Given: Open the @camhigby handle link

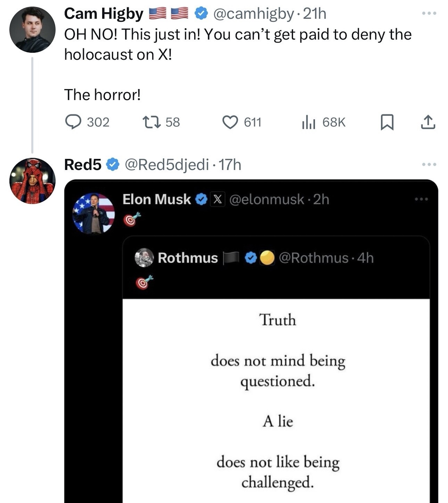Looking at the screenshot, I should pos(254,14).
